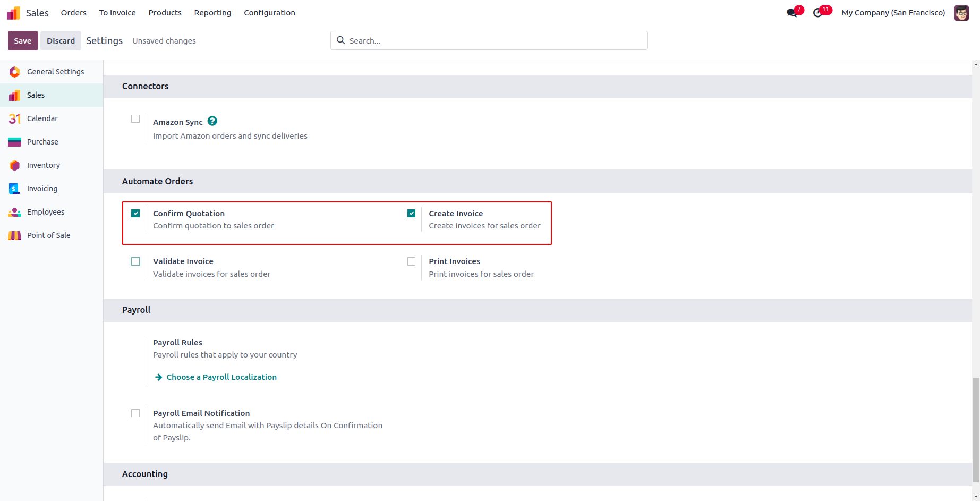The width and height of the screenshot is (980, 501).
Task: Switch company via My Company (San Francisco)
Action: [x=893, y=13]
